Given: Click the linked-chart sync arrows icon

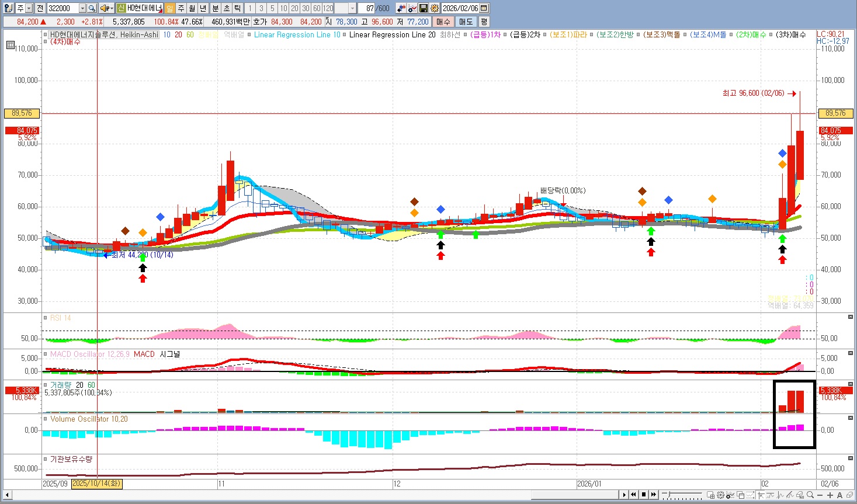Looking at the screenshot, I should pos(401,8).
